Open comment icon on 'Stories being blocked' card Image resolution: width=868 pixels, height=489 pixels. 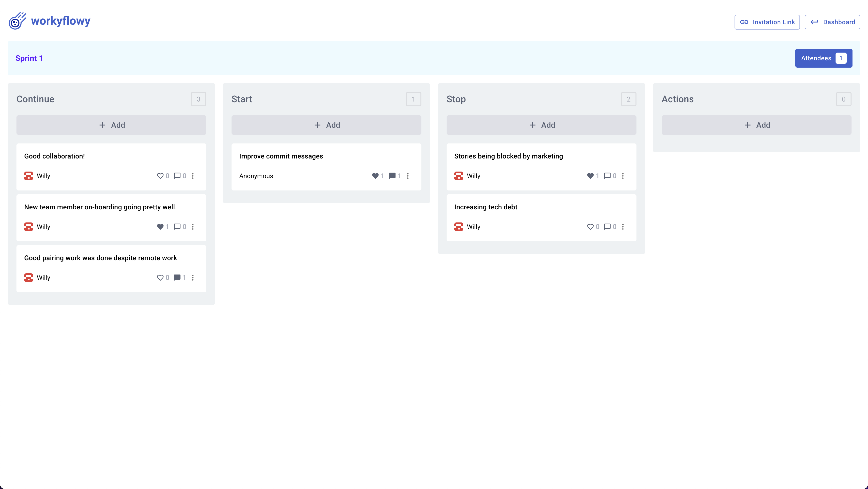click(607, 176)
